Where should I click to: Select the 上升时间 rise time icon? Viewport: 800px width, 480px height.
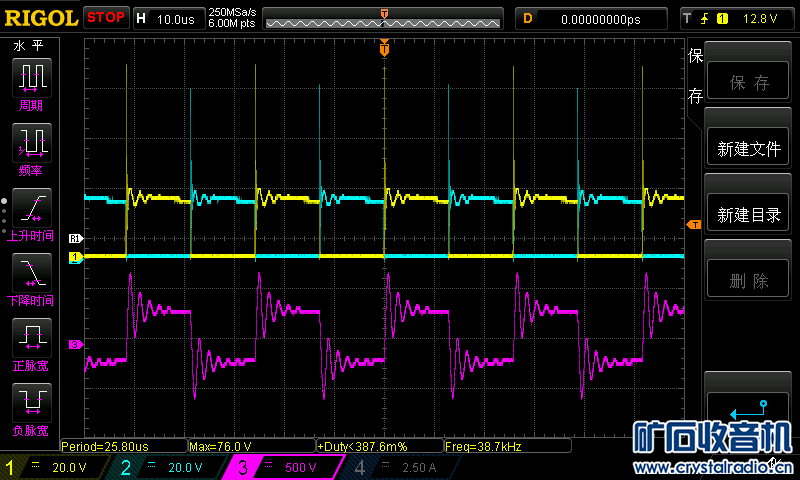coord(32,208)
